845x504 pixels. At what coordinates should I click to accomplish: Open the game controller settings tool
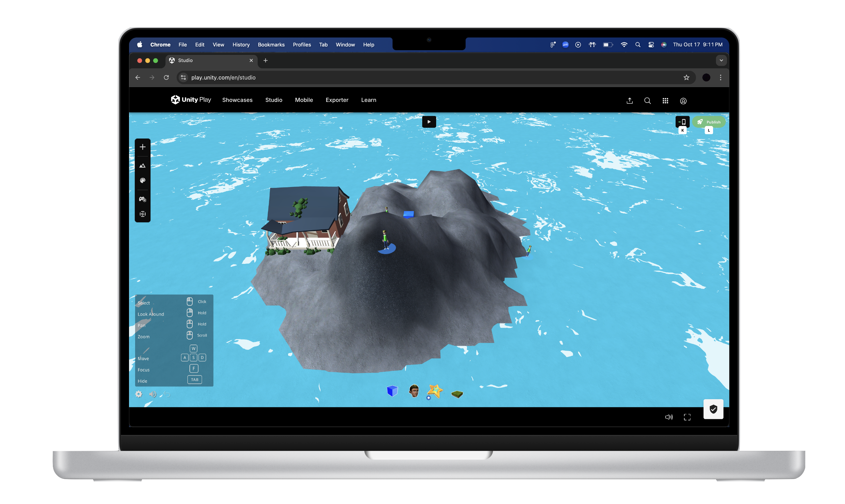(x=142, y=199)
